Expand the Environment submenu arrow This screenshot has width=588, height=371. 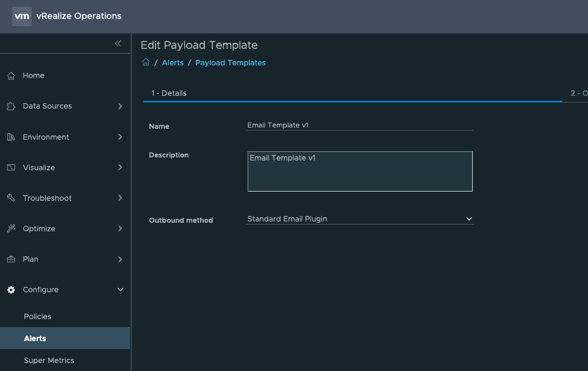[120, 137]
